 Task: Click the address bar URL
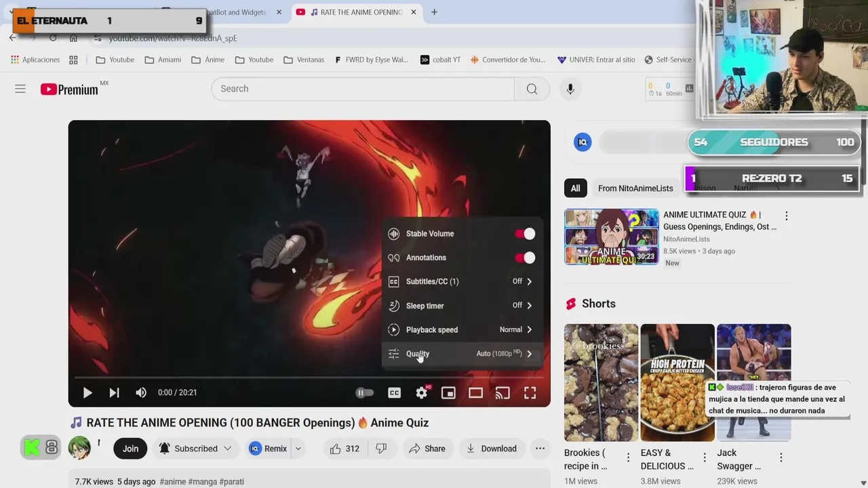coord(173,39)
